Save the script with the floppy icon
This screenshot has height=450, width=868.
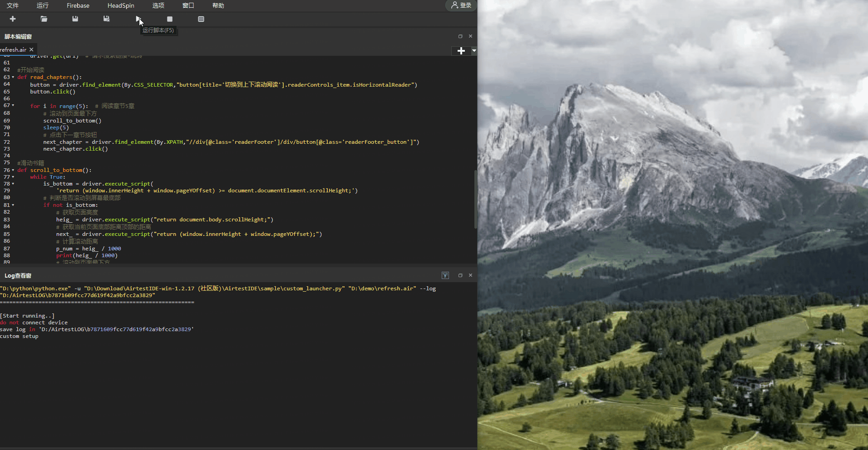[x=75, y=19]
